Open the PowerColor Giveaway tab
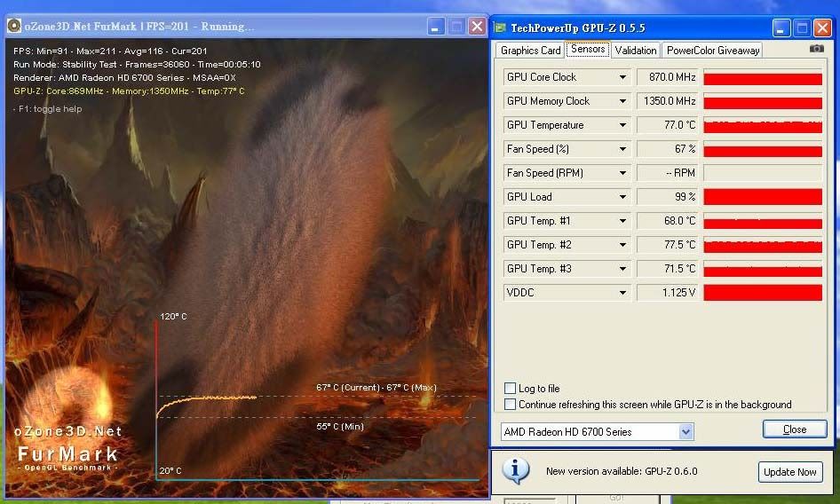The width and height of the screenshot is (840, 504). [712, 51]
